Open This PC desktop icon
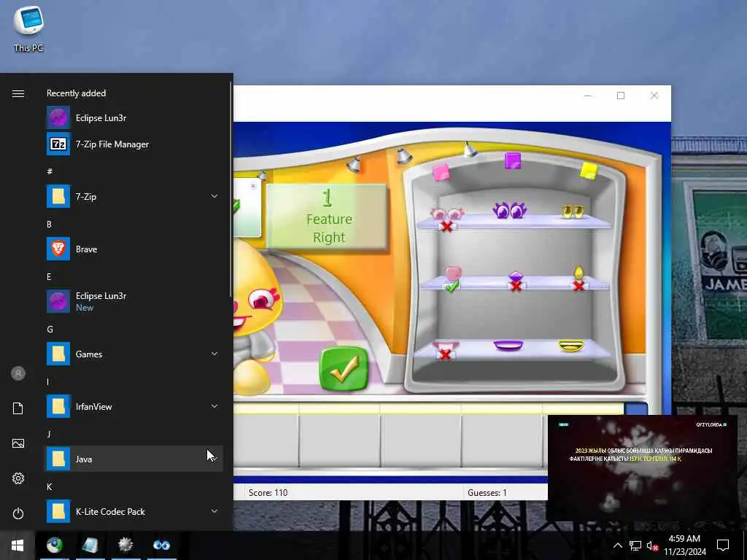Viewport: 747px width, 560px height. point(28,28)
